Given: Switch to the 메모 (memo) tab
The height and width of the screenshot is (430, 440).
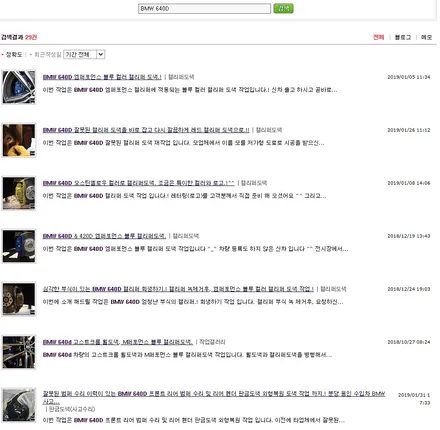Looking at the screenshot, I should click(x=426, y=37).
